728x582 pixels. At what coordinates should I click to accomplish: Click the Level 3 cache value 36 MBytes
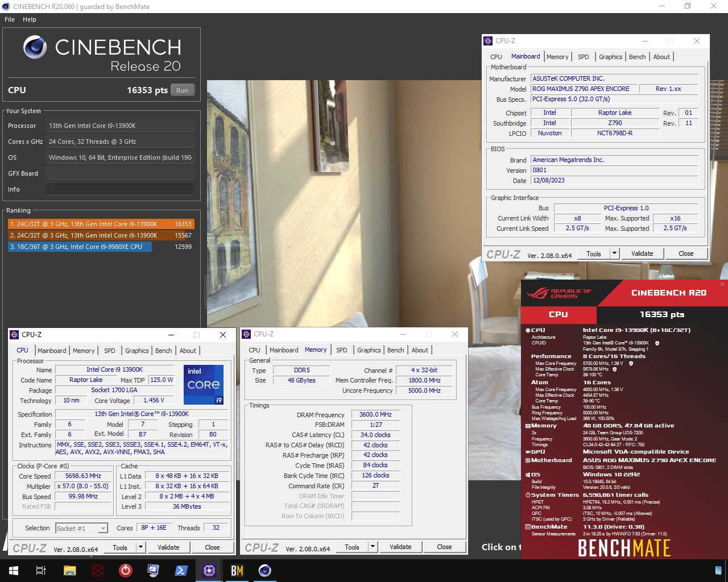pyautogui.click(x=187, y=507)
